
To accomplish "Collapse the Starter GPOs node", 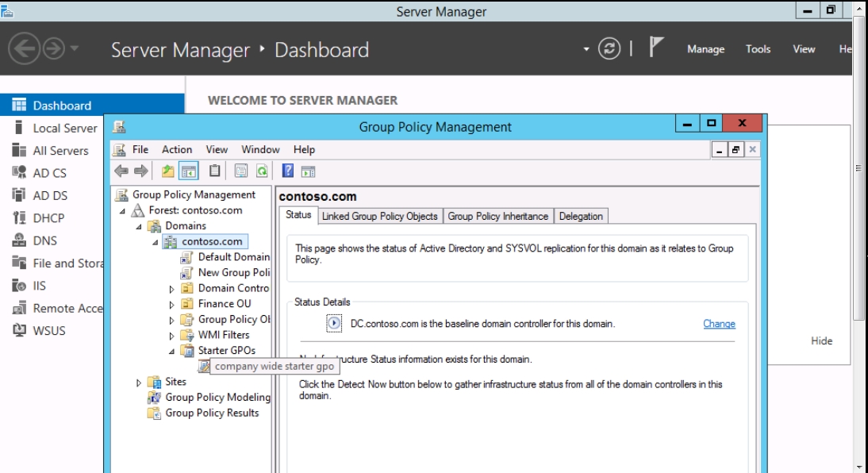I will (171, 351).
